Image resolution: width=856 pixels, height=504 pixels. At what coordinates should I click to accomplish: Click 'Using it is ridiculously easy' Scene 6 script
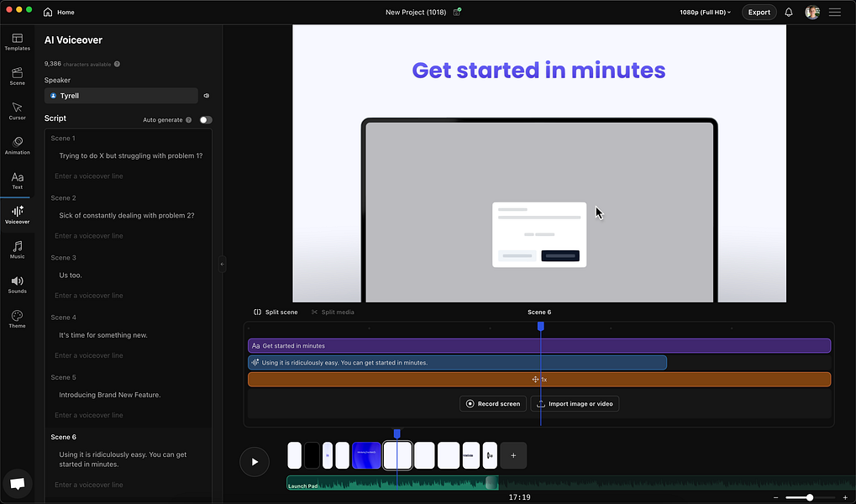coord(123,459)
